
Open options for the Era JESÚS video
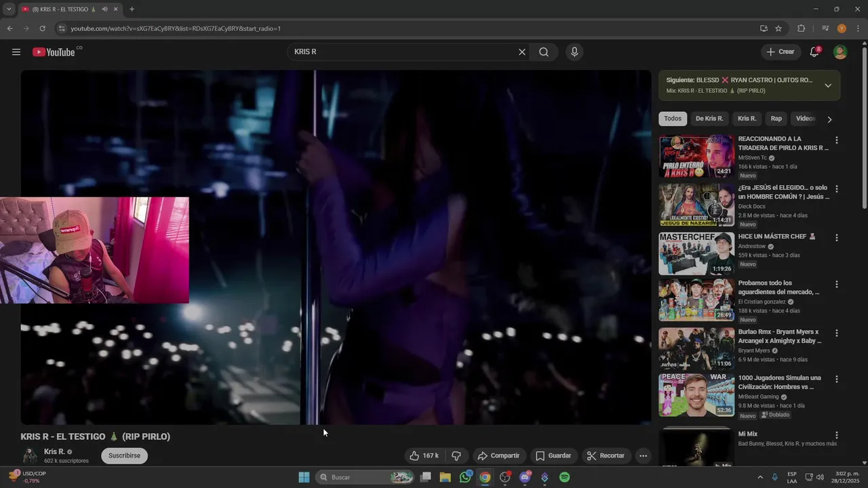coord(836,189)
